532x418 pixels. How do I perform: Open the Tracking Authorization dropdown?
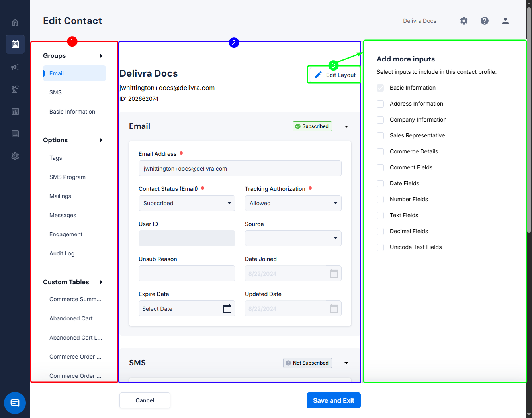[293, 203]
